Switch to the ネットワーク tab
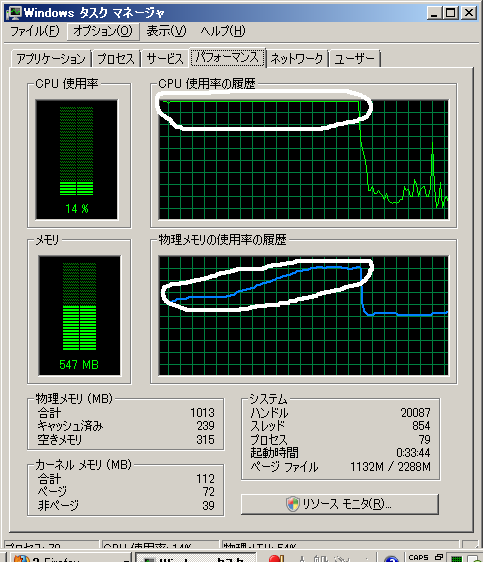483x562 pixels. pos(297,58)
